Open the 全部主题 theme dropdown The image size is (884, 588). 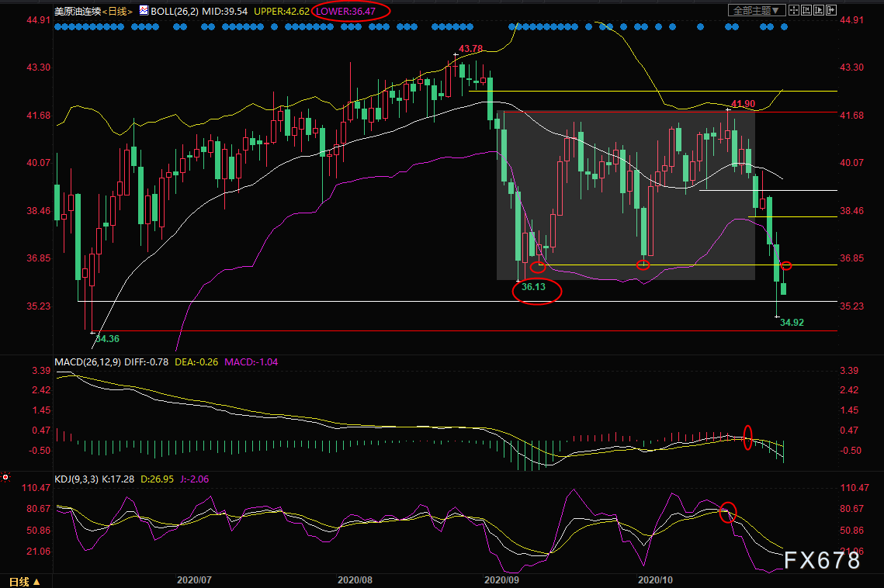pyautogui.click(x=757, y=10)
